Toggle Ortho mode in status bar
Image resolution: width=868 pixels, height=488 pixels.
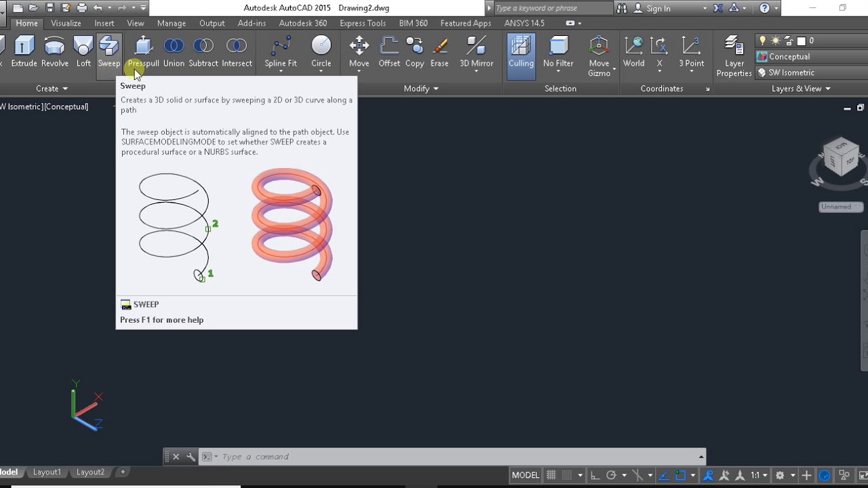[x=595, y=475]
